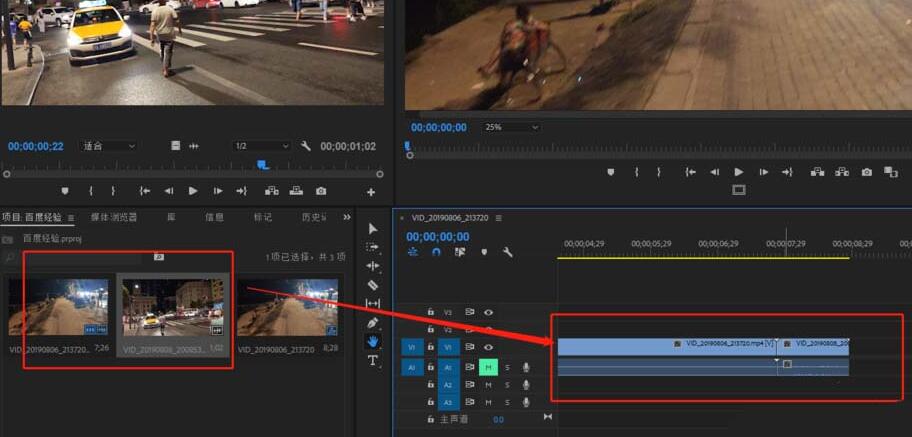This screenshot has height=437, width=912.
Task: Open Source monitor zoom dropdown 适合
Action: tap(108, 146)
